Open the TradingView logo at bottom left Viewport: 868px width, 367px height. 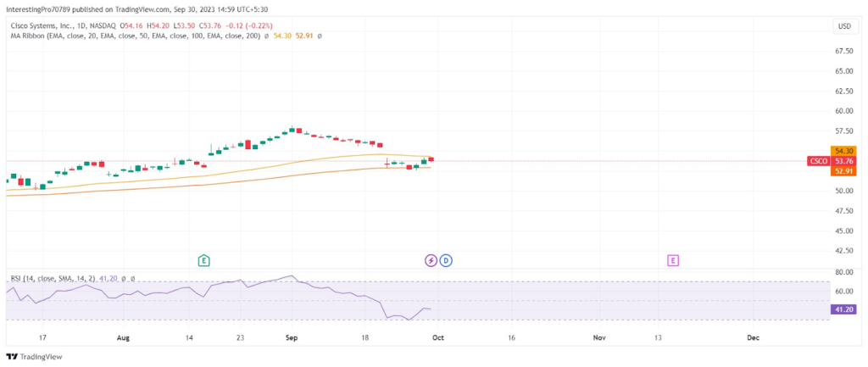pos(34,357)
